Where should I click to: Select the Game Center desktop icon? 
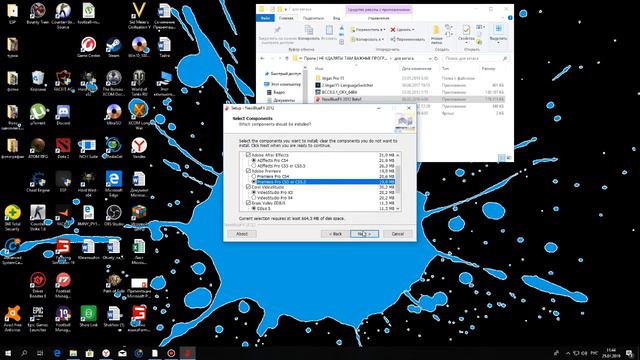(x=88, y=47)
